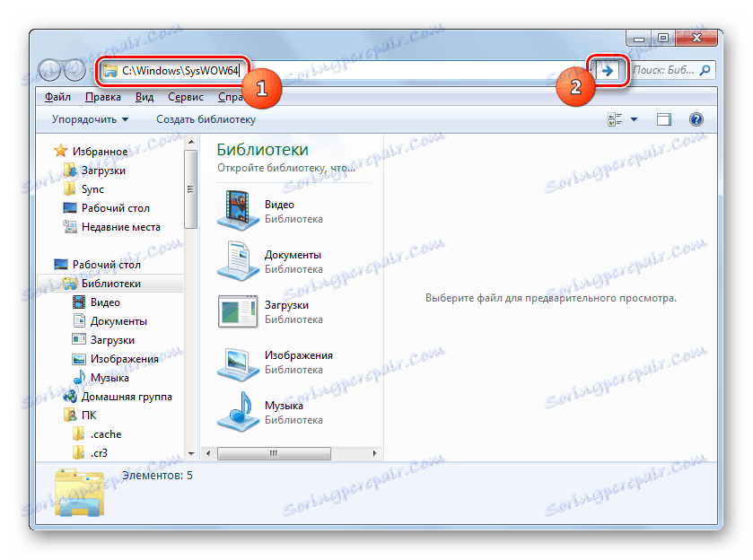The height and width of the screenshot is (560, 753).
Task: Select Рабочий стол under Избранное
Action: click(x=115, y=207)
